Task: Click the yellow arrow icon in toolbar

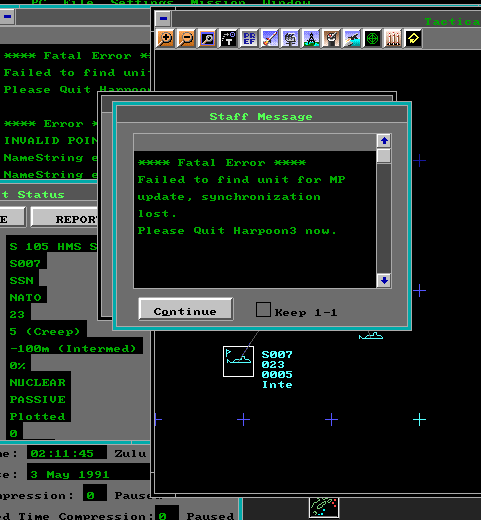Action: click(413, 38)
